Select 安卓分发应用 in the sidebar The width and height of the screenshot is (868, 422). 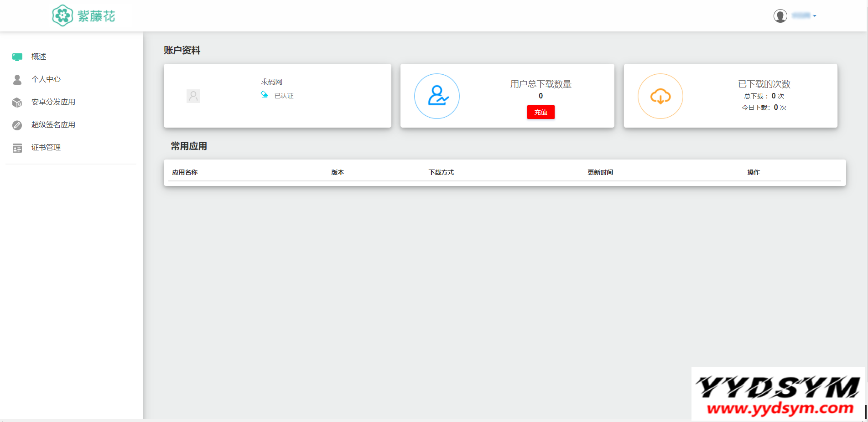pos(53,102)
